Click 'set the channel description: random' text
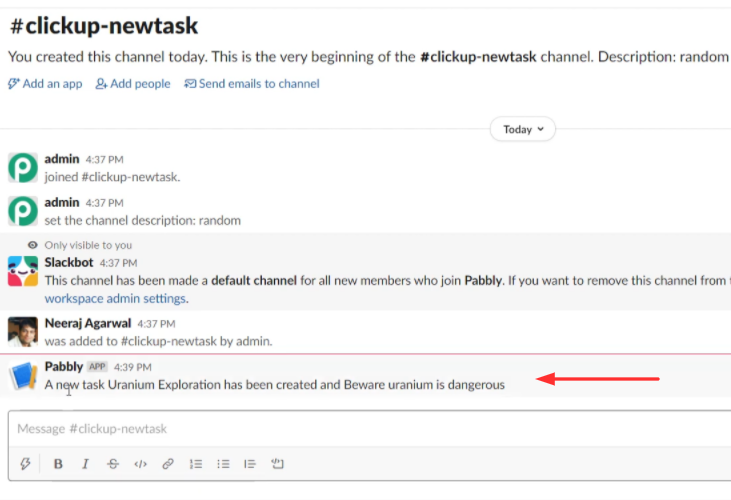 (143, 220)
